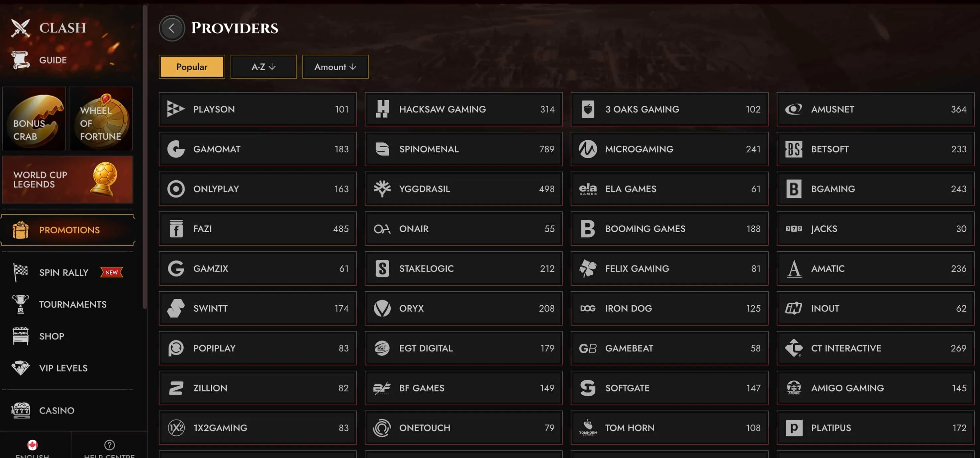Click the Spin Rally checkered flag icon

21,272
